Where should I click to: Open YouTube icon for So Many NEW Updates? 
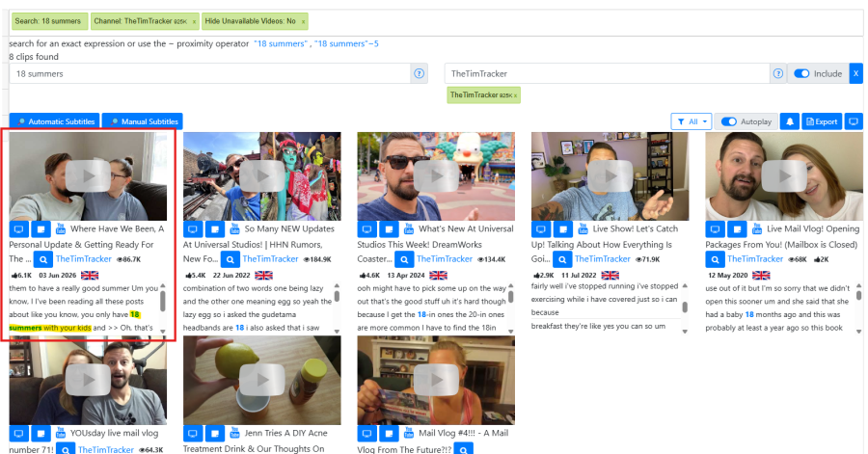coord(234,228)
